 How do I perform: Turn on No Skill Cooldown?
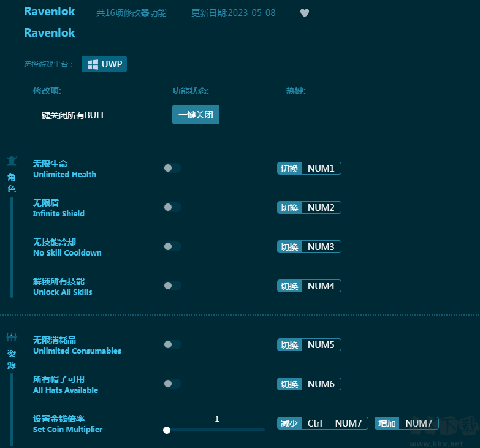tap(172, 246)
